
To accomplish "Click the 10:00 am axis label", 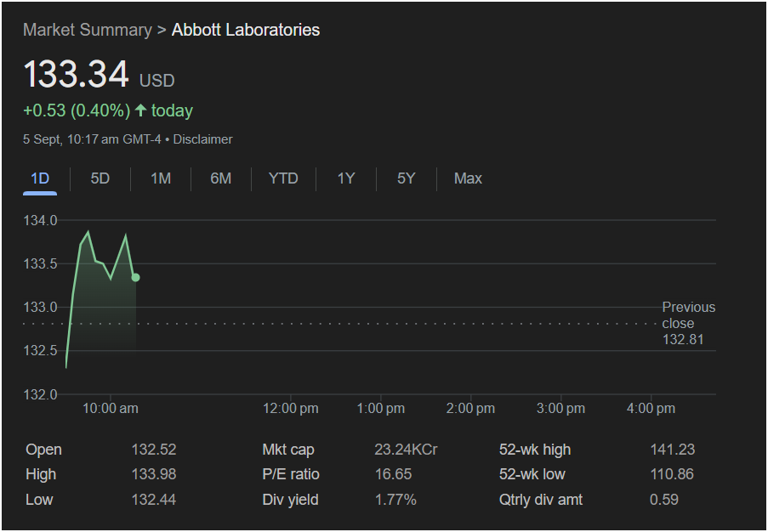I will pyautogui.click(x=111, y=409).
